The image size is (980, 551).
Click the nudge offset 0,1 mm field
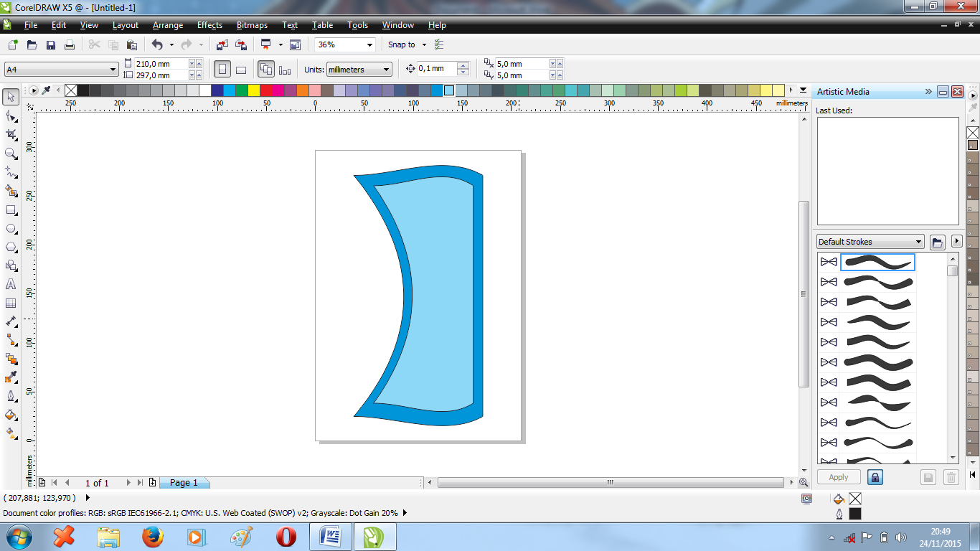tap(437, 69)
